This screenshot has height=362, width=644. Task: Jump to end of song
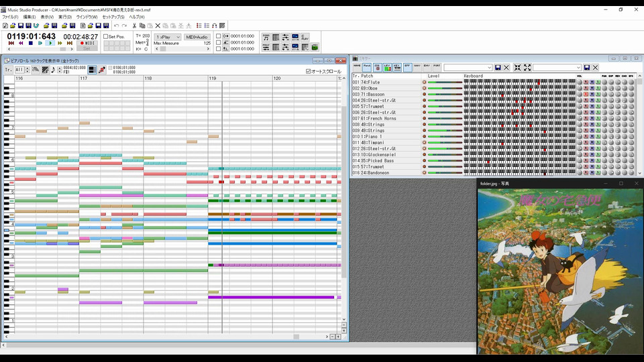point(70,43)
